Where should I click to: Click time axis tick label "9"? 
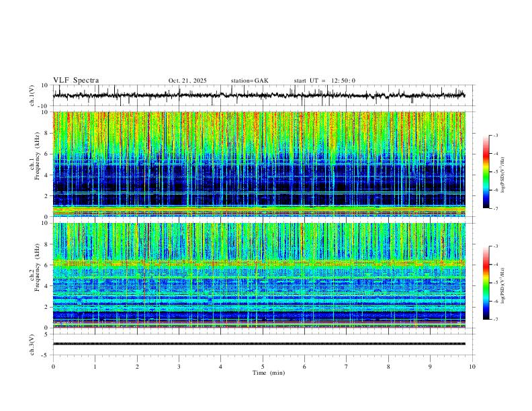(x=430, y=367)
